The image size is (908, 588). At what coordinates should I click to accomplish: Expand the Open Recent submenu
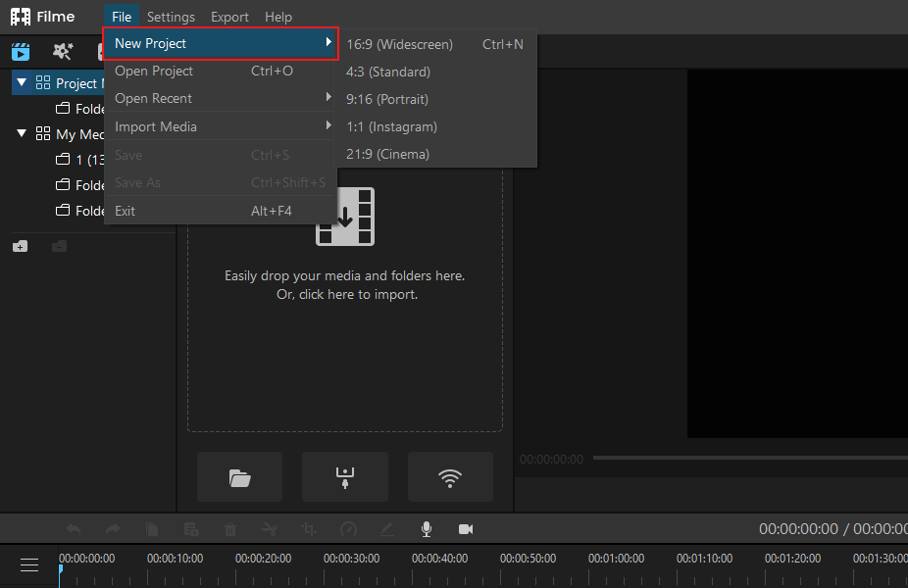click(x=220, y=98)
